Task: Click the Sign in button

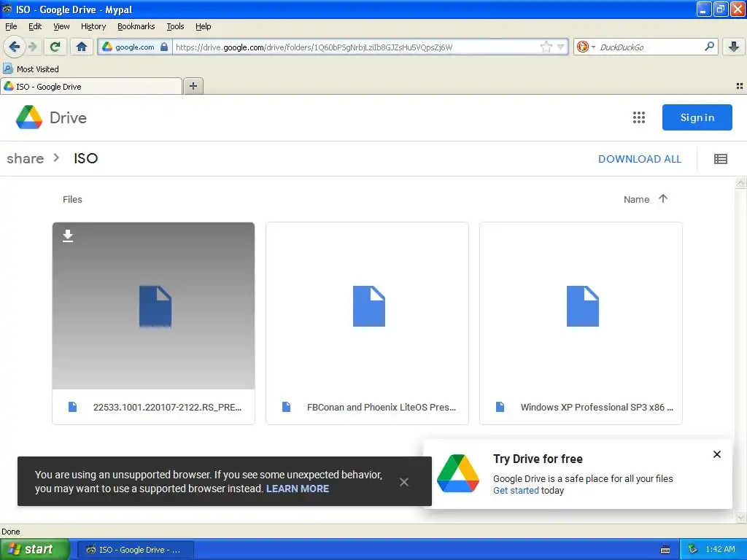Action: pos(697,117)
